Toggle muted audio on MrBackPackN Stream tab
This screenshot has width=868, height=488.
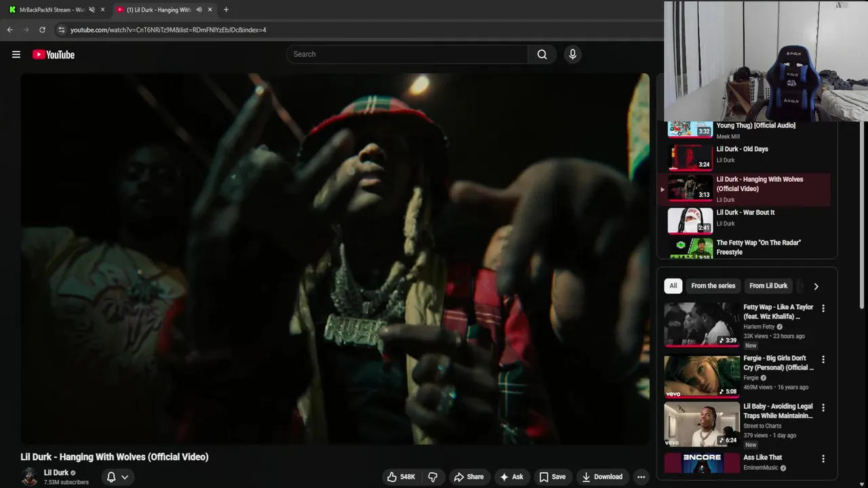point(92,9)
